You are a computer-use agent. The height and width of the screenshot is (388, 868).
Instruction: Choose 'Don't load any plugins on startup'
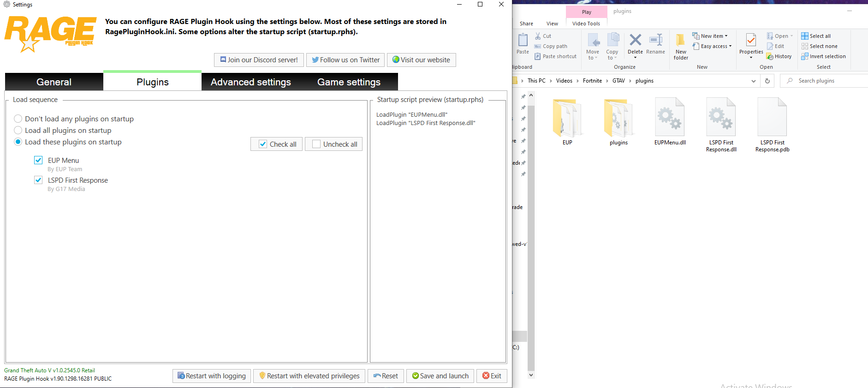pyautogui.click(x=18, y=119)
